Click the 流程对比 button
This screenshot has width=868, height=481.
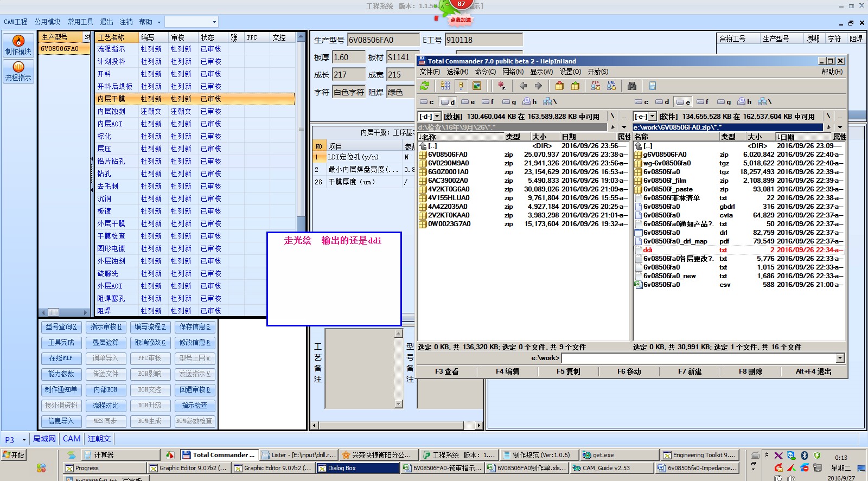105,405
